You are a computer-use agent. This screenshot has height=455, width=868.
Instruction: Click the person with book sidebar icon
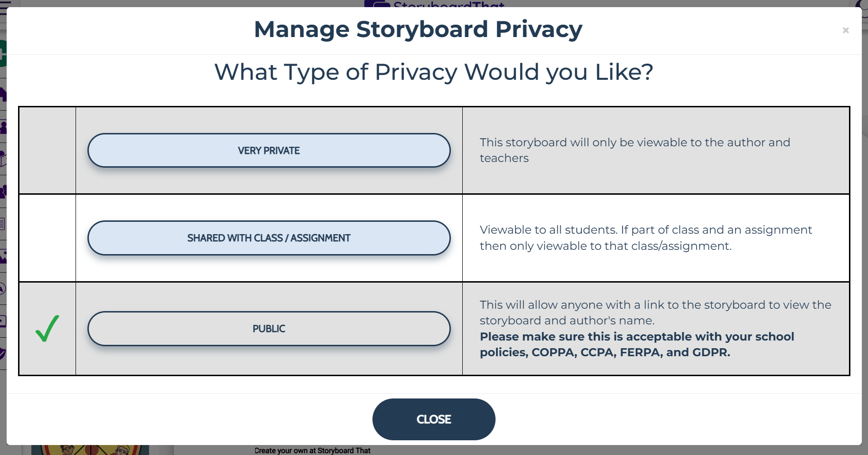point(3,159)
